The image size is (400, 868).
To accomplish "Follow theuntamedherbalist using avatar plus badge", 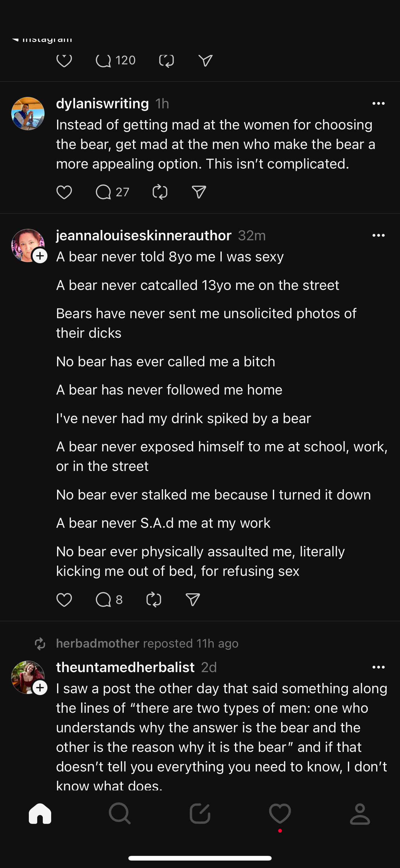I will tap(40, 688).
